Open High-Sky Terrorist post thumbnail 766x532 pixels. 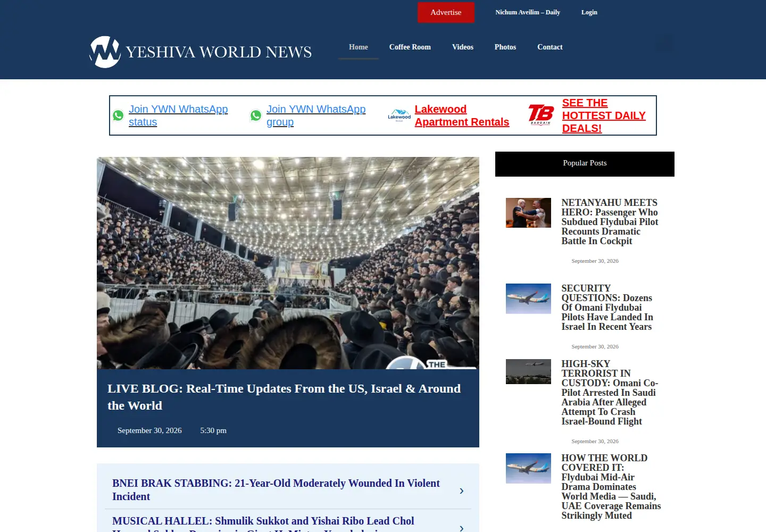click(528, 371)
